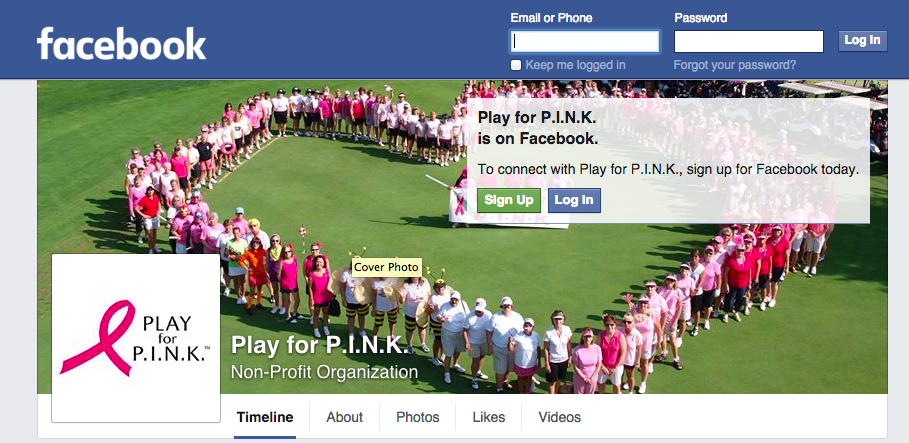
Task: Click the Facebook logo
Action: point(122,43)
